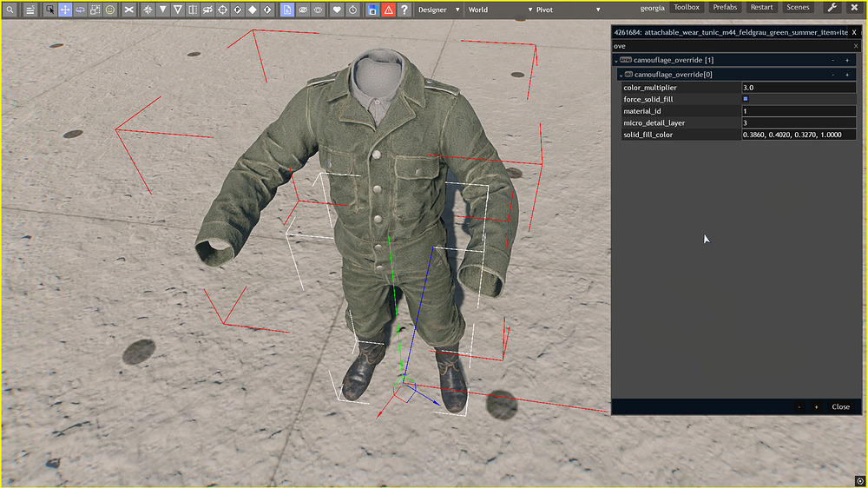Open the Prefabs tab
868x488 pixels.
coord(725,8)
